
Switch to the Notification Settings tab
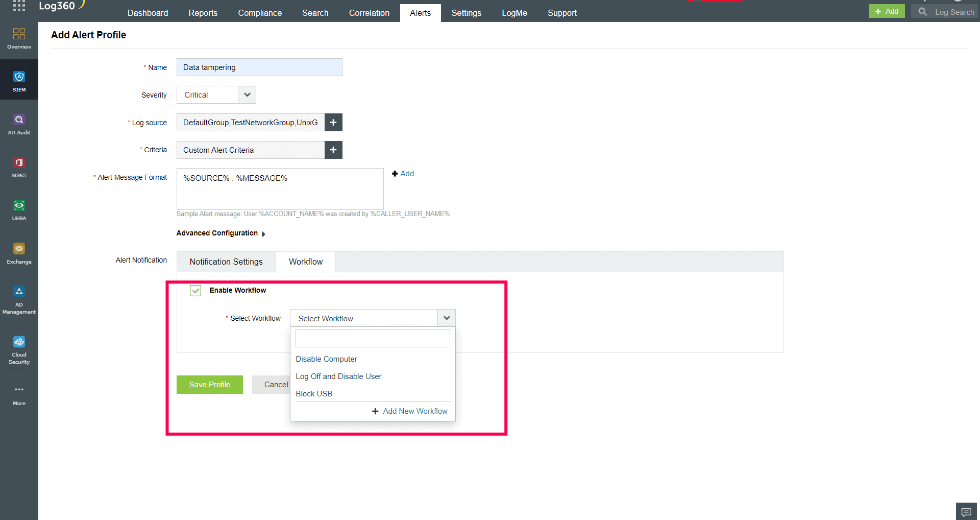226,262
